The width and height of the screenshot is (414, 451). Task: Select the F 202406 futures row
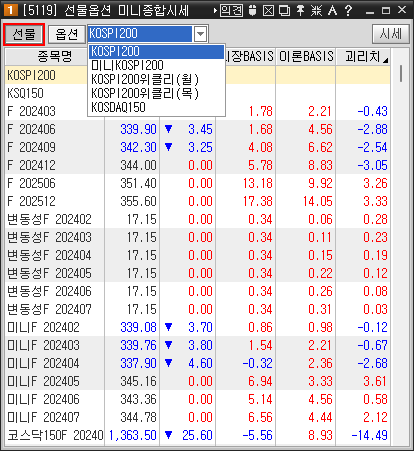[198, 129]
